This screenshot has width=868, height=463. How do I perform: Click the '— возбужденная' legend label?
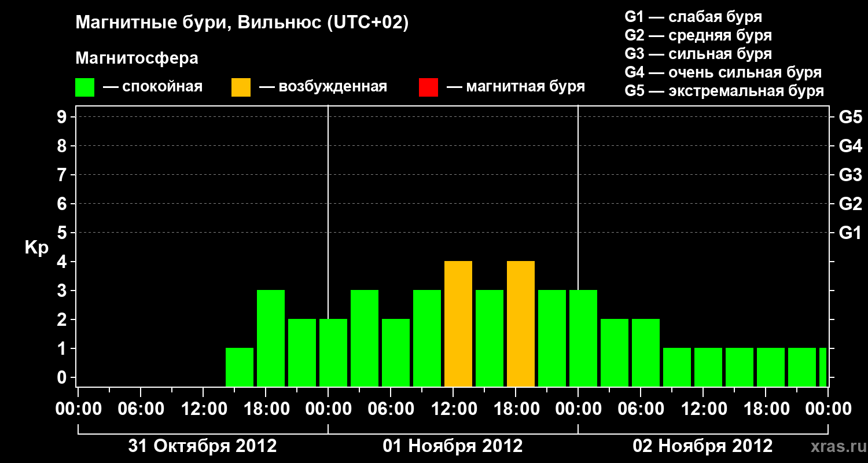click(323, 87)
